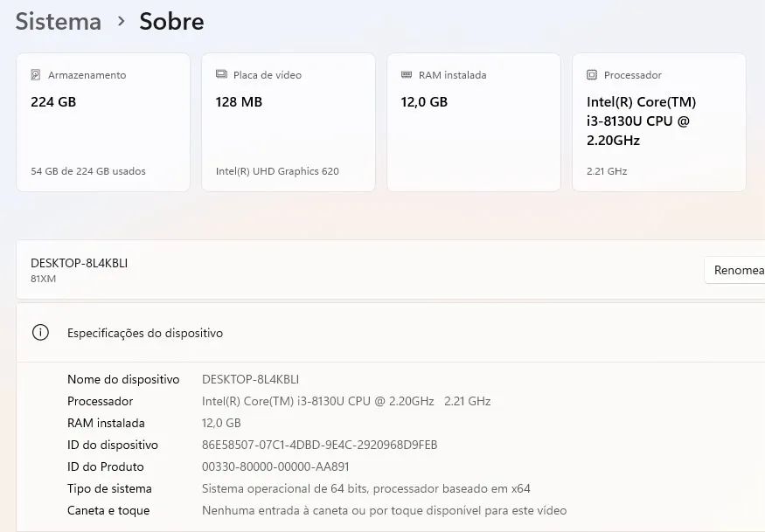Click the DESKTOP-8L4KBLI heading above 81XM
The width and height of the screenshot is (765, 532).
point(79,263)
